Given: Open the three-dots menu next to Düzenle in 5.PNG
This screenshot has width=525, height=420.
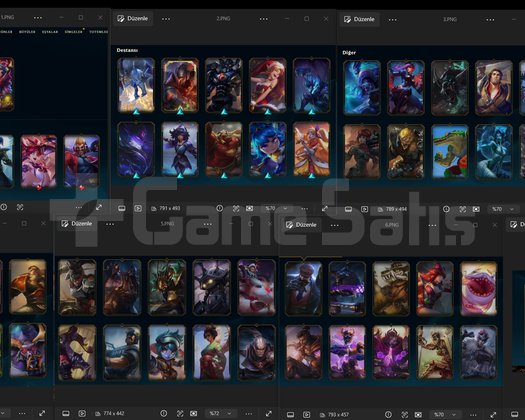Looking at the screenshot, I should click(x=110, y=224).
